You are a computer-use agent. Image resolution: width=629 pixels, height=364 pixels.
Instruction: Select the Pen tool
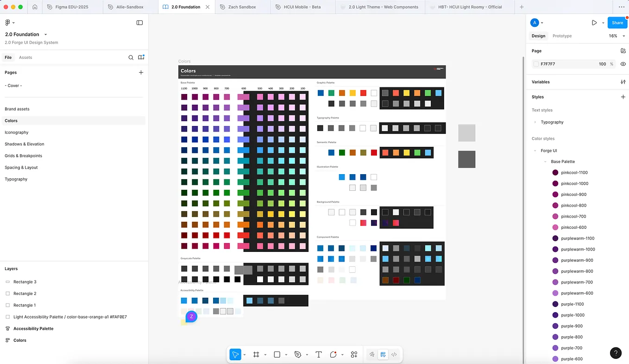click(299, 354)
